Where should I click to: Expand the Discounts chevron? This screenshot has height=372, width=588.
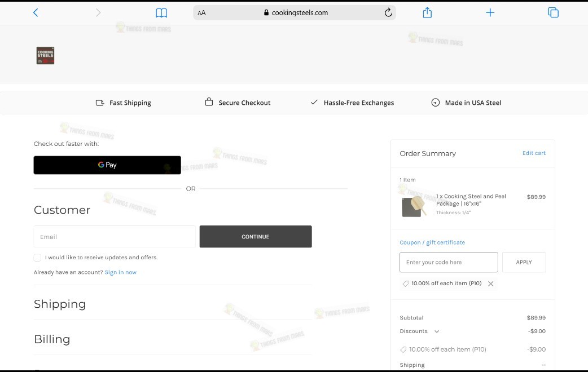[437, 331]
